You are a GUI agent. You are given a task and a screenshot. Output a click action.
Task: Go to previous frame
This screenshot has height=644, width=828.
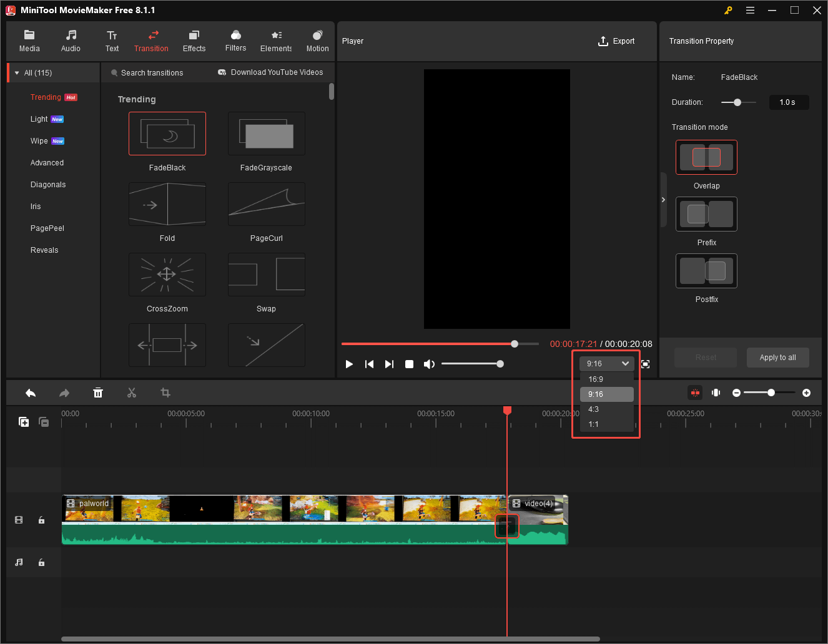pyautogui.click(x=369, y=364)
